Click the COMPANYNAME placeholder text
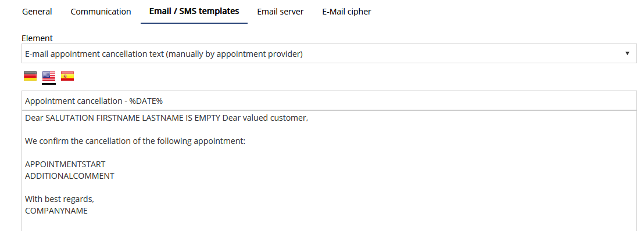The image size is (644, 231). pos(56,211)
